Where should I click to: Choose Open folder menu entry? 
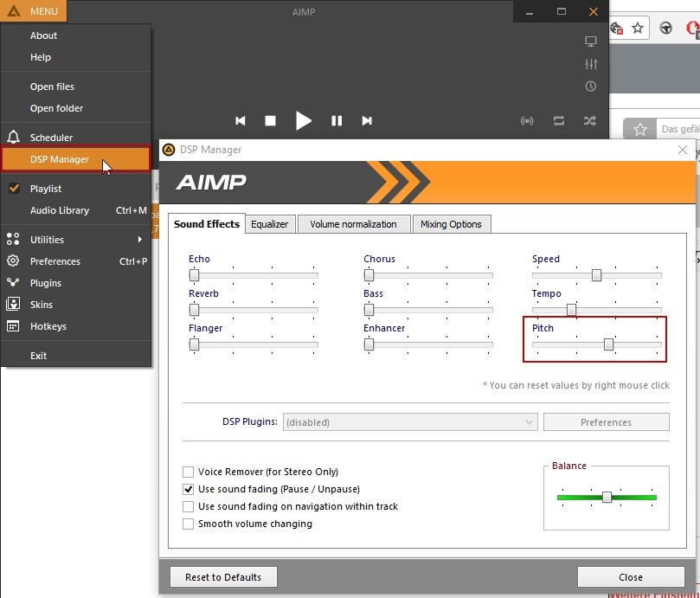(76, 108)
